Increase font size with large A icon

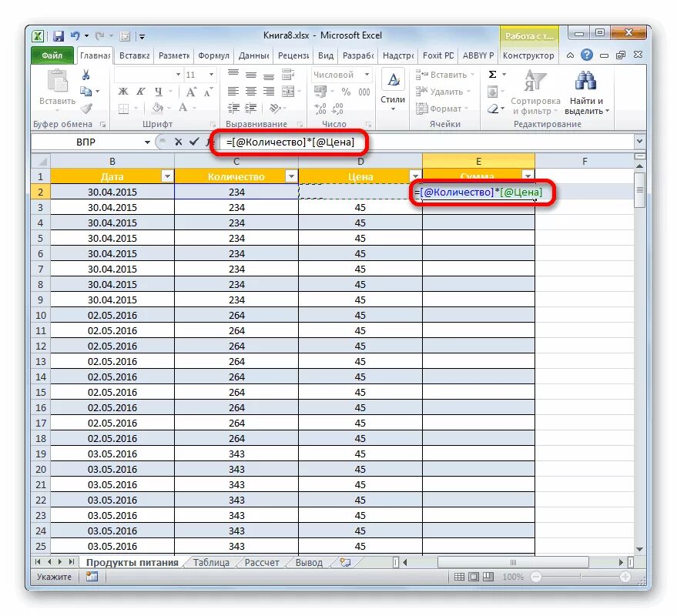pos(191,92)
